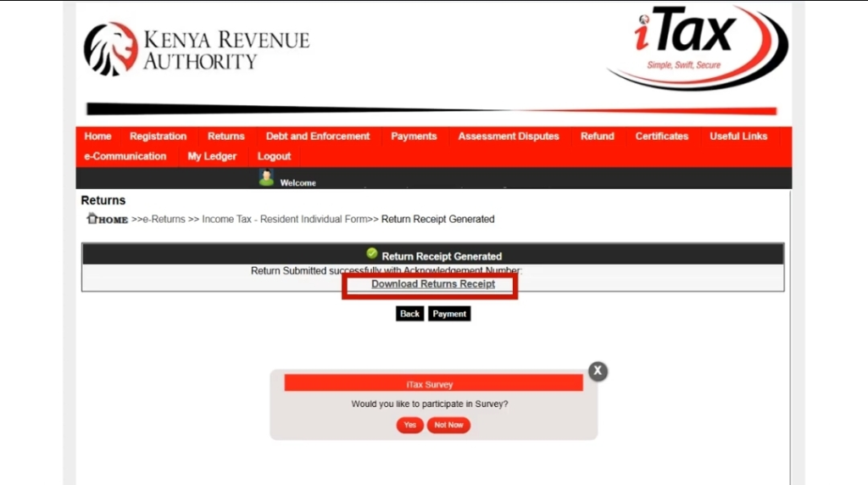Open the Useful Links menu
The height and width of the screenshot is (485, 868).
point(738,137)
